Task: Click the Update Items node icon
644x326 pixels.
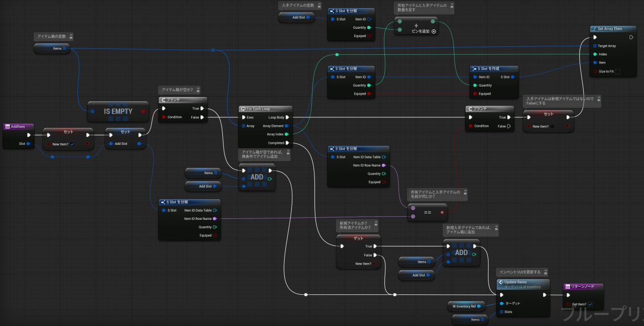Action: (501, 282)
